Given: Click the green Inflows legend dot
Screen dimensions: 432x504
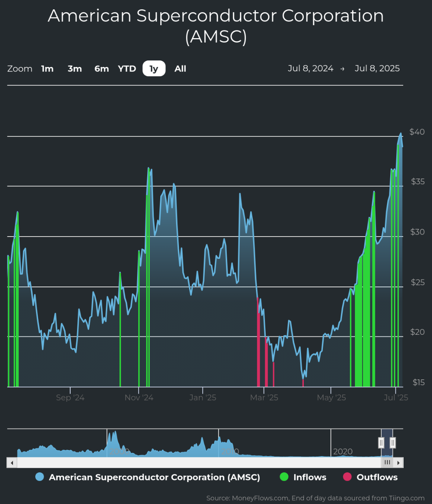Looking at the screenshot, I should [284, 477].
